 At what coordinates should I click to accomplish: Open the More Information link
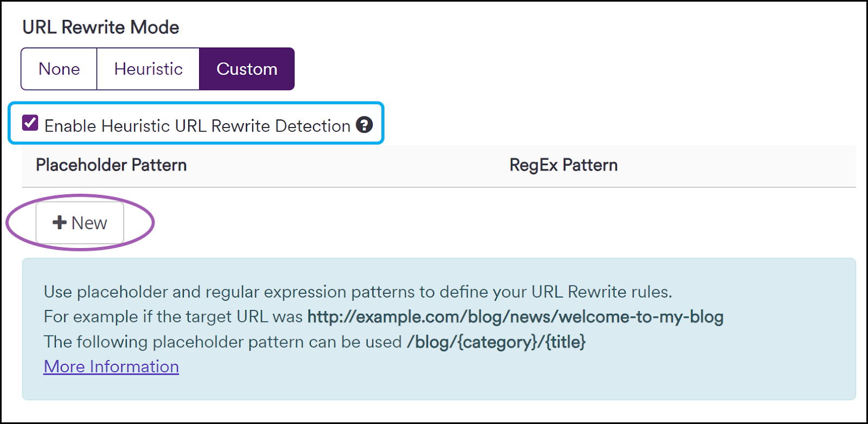(x=111, y=366)
